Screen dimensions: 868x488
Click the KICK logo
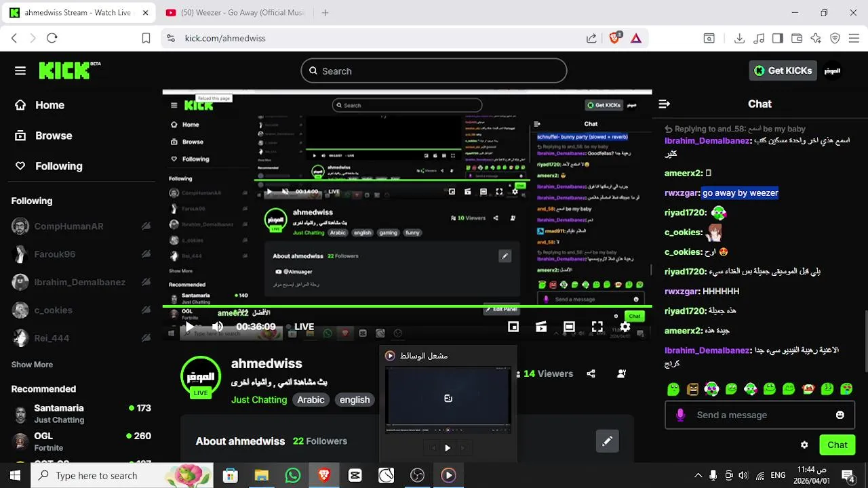click(69, 70)
